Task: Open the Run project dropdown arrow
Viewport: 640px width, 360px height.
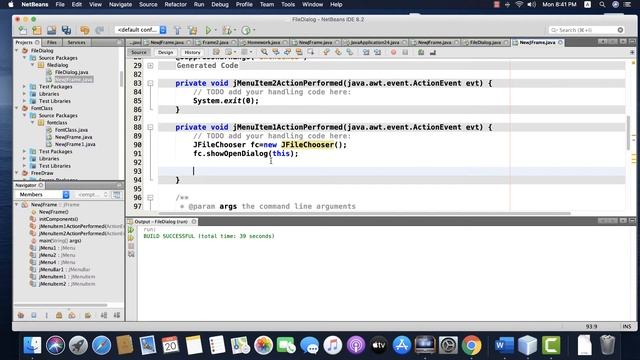Action: click(x=216, y=30)
